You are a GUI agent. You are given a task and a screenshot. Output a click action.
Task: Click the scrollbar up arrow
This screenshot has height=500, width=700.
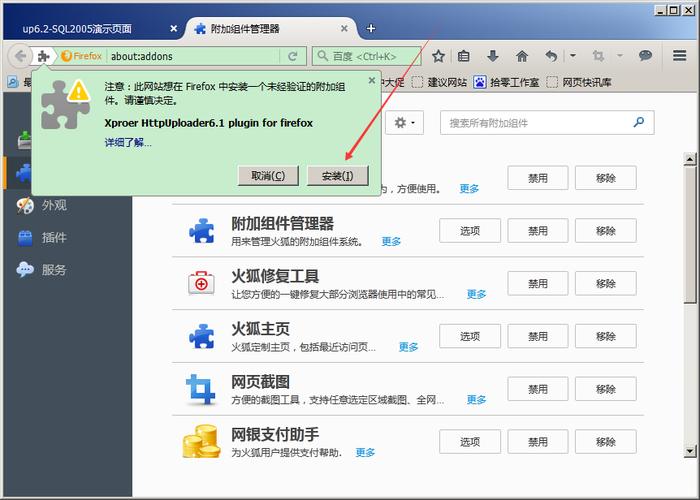(x=690, y=159)
